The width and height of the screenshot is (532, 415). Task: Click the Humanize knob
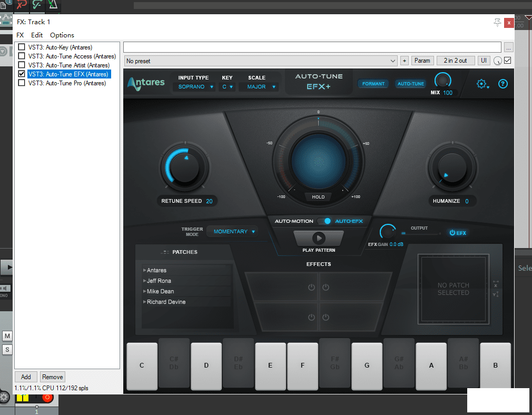pos(452,167)
